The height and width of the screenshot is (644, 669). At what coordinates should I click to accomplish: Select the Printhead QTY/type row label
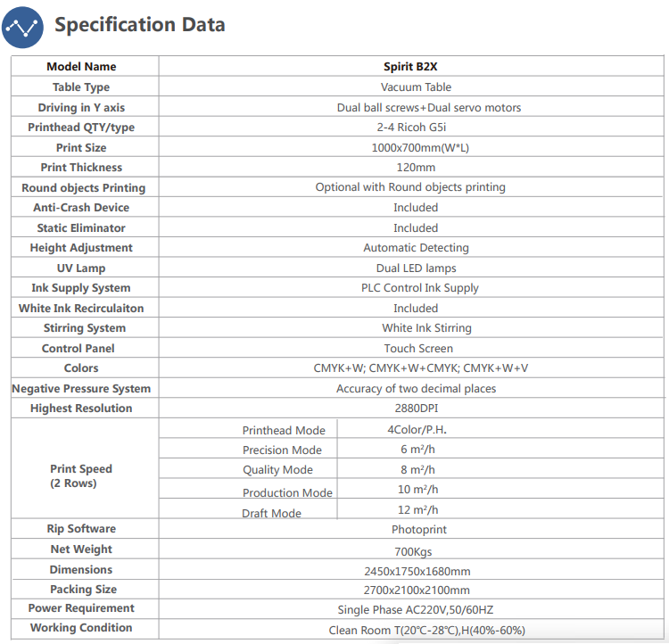point(81,128)
